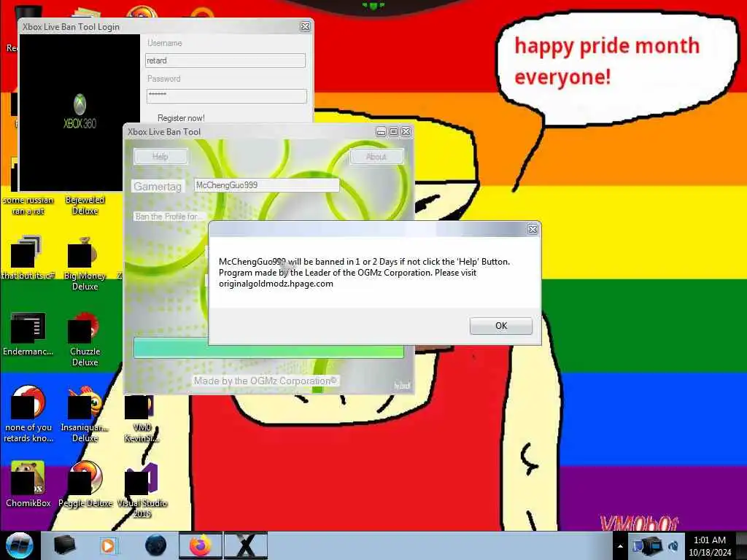Close the Xbox Live Ban Tool Login window
Viewport: 747px width, 560px height.
[x=306, y=27]
